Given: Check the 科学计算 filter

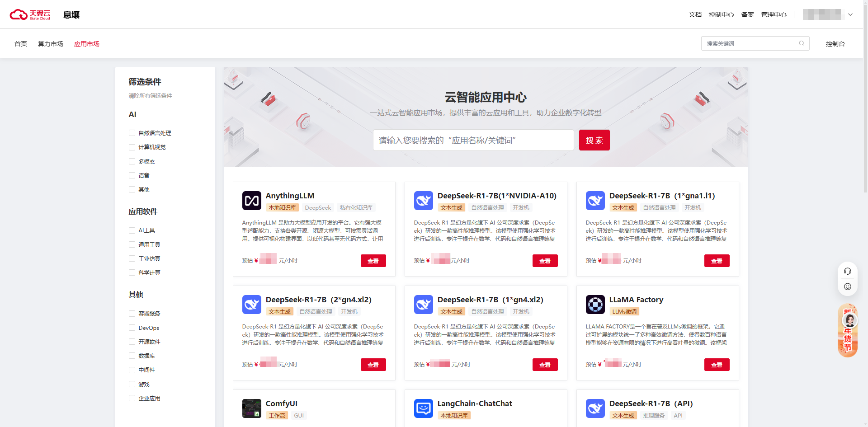Looking at the screenshot, I should tap(132, 272).
